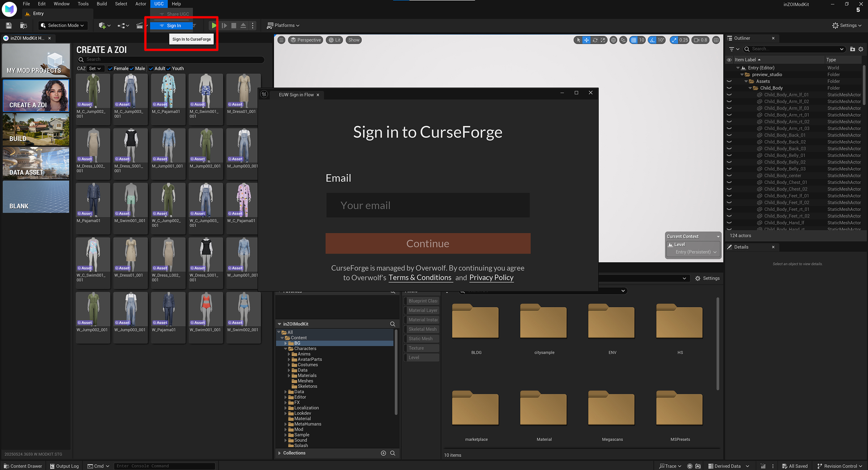
Task: Click the green Play button
Action: (214, 25)
